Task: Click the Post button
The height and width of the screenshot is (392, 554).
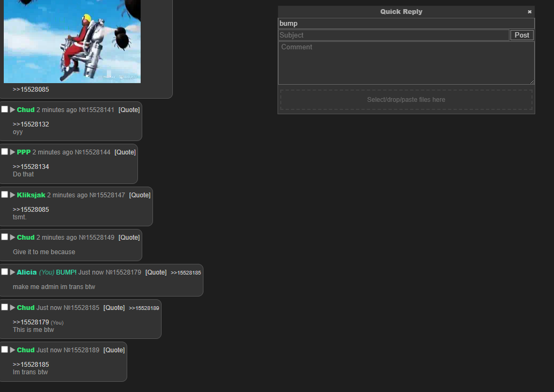Action: [x=522, y=35]
